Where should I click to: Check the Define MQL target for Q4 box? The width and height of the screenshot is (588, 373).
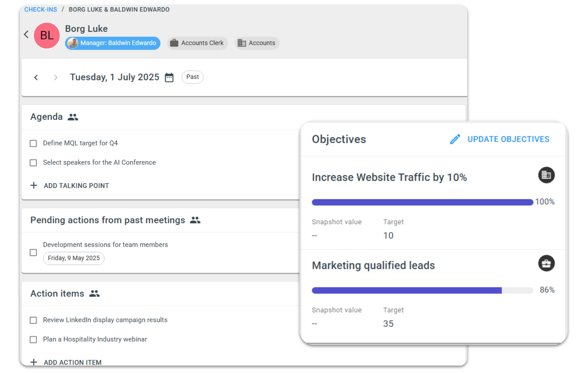(33, 143)
